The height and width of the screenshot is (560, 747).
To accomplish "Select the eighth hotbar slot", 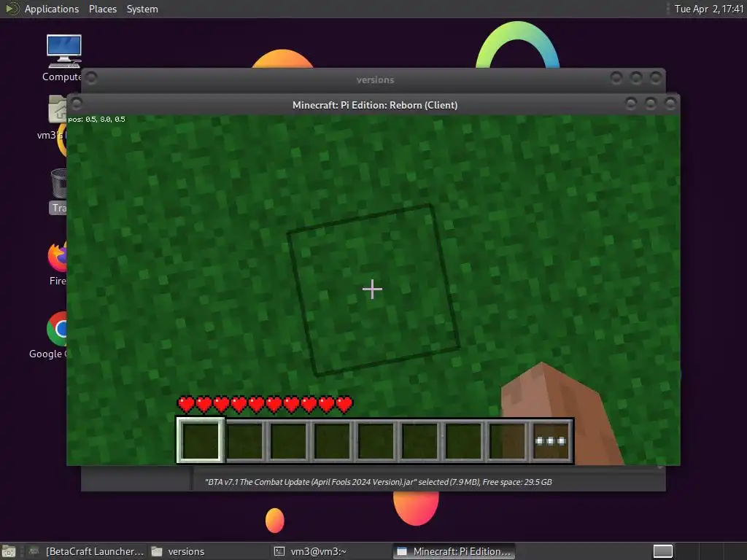I will (508, 441).
